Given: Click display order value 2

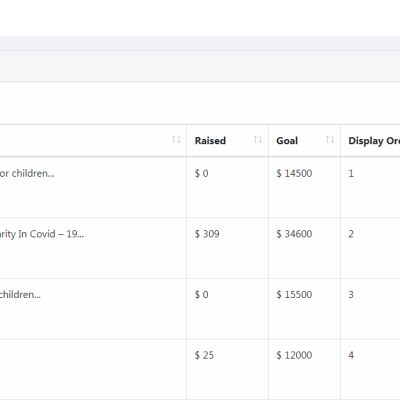Looking at the screenshot, I should point(351,234).
